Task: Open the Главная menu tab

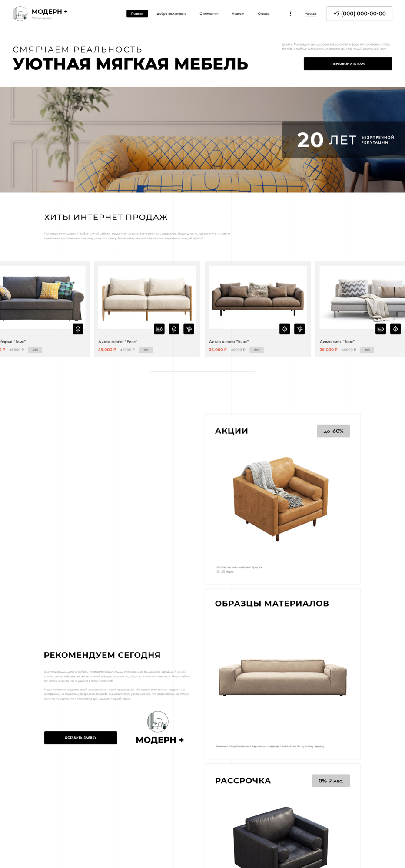Action: 137,14
